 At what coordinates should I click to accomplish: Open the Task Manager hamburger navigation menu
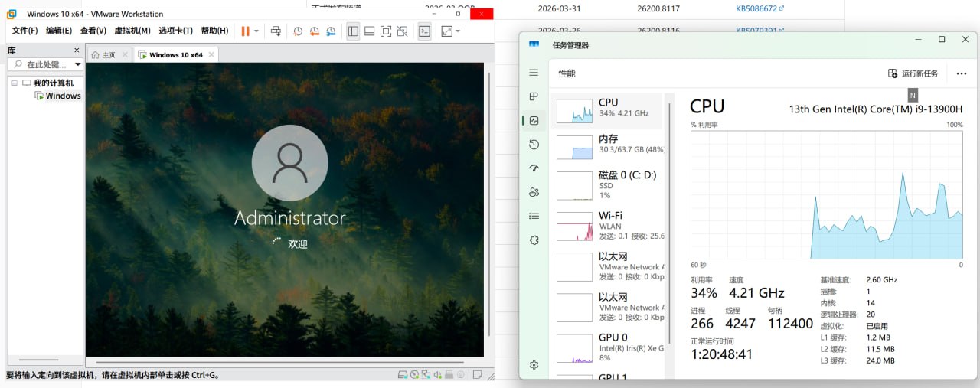(534, 72)
